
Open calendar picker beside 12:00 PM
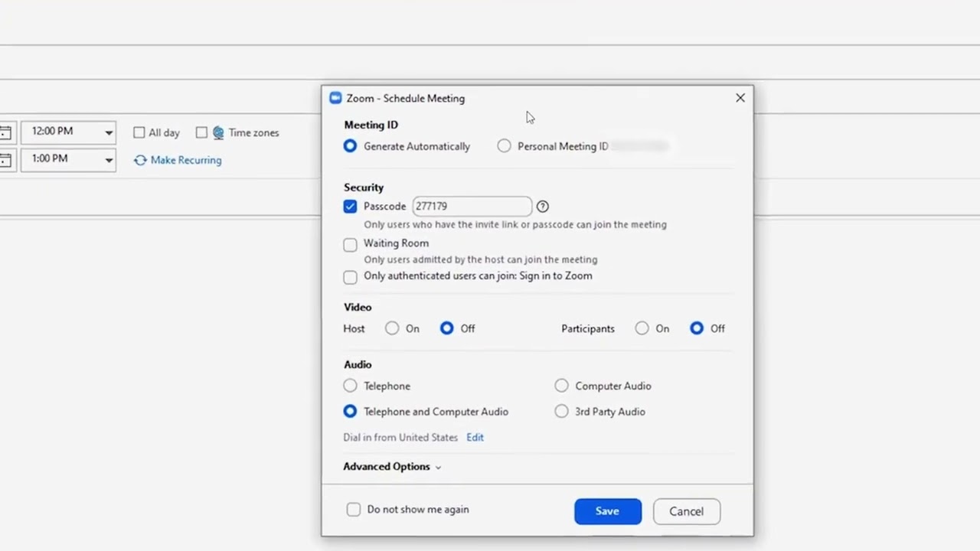coord(5,132)
